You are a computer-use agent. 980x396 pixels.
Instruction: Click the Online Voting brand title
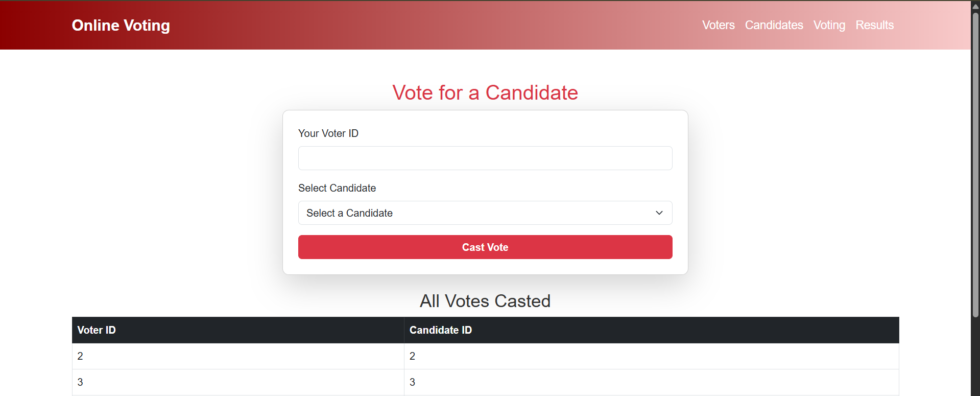(121, 25)
